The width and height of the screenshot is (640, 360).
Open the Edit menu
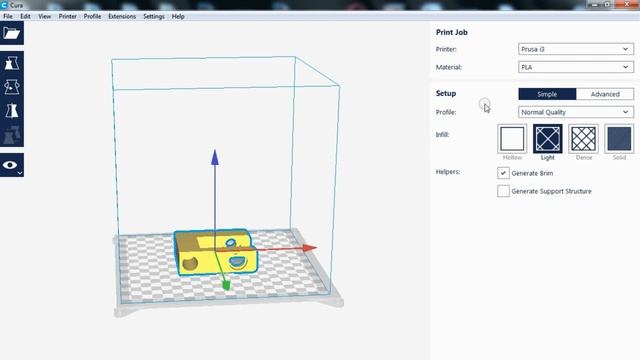(x=25, y=16)
